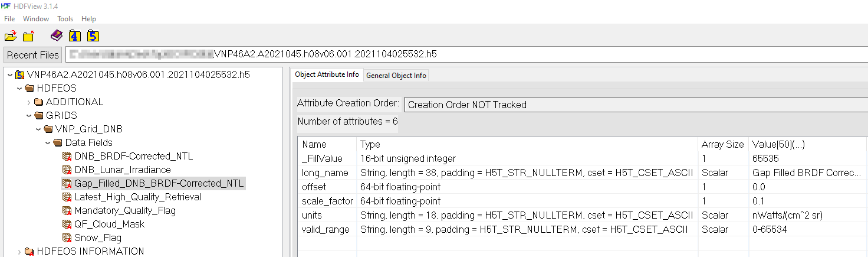Click the HDF4 library version icon
The width and height of the screenshot is (868, 257).
point(74,35)
